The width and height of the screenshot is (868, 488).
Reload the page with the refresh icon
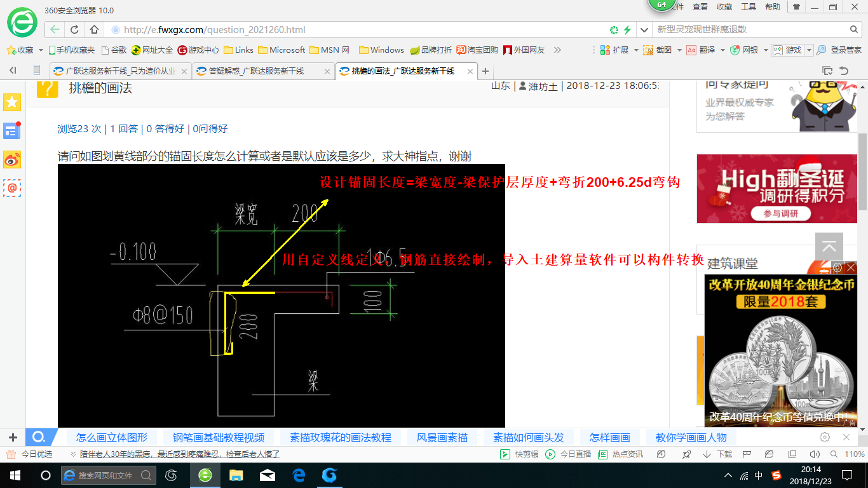(74, 30)
